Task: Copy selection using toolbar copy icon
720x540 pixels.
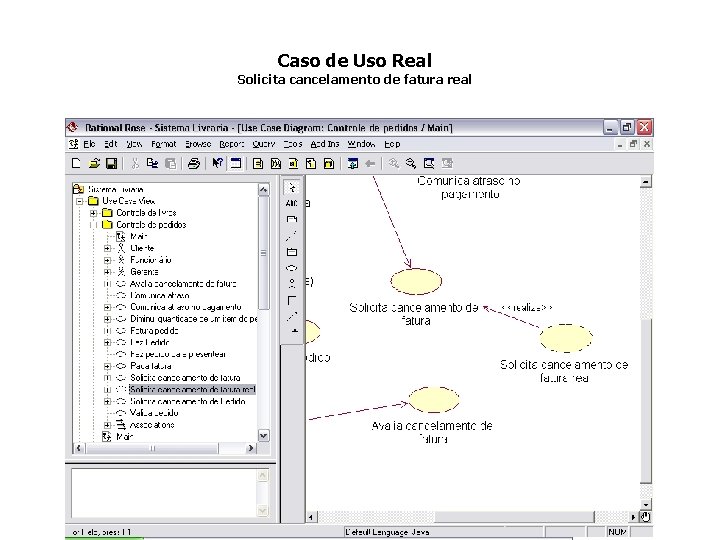Action: [x=152, y=163]
